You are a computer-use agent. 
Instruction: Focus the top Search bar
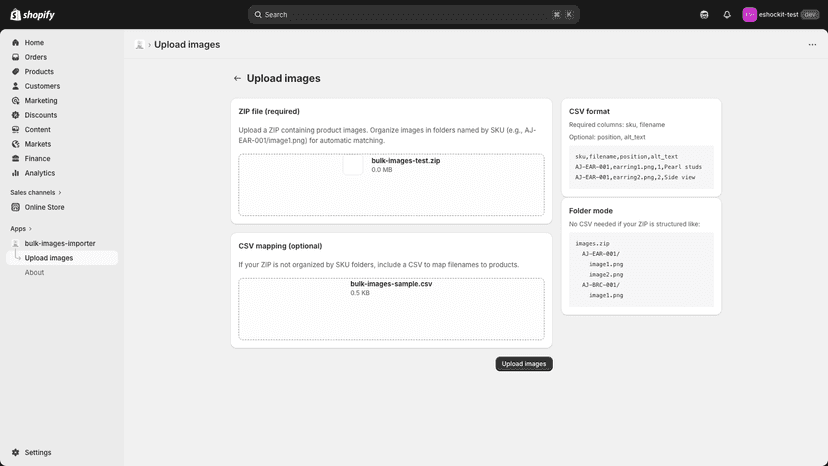tap(413, 14)
